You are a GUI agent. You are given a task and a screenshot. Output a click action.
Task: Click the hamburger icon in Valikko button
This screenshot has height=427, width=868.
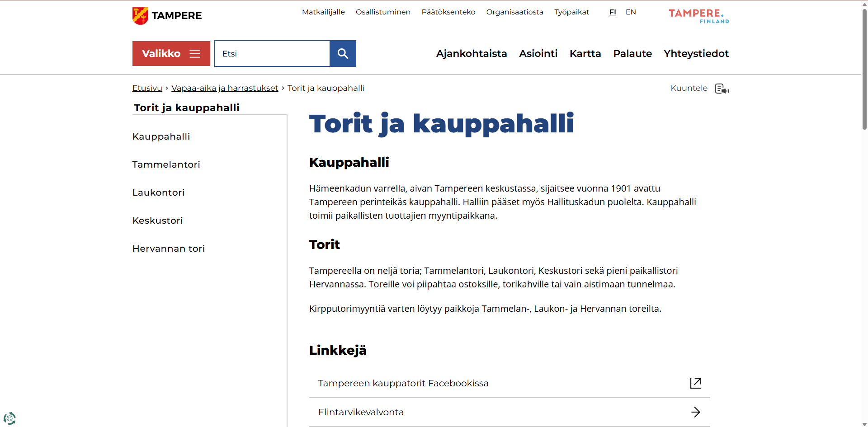[195, 54]
